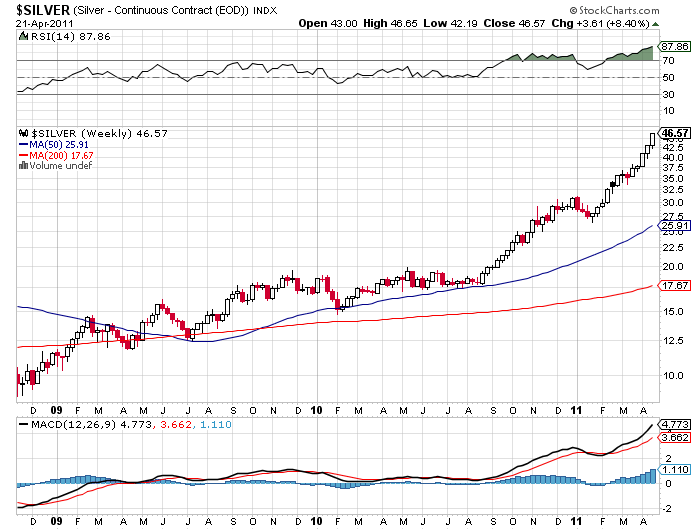Click the 30.0 price axis label
700x530 pixels.
(673, 203)
